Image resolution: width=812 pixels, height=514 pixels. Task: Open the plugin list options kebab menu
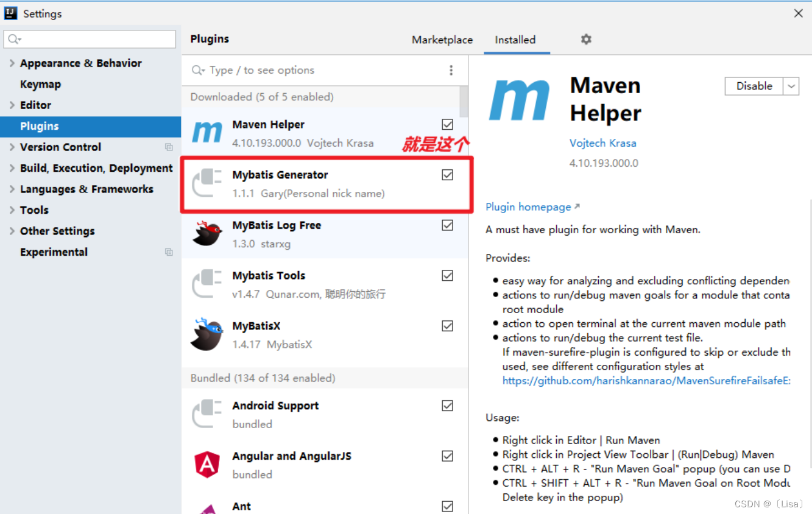451,71
